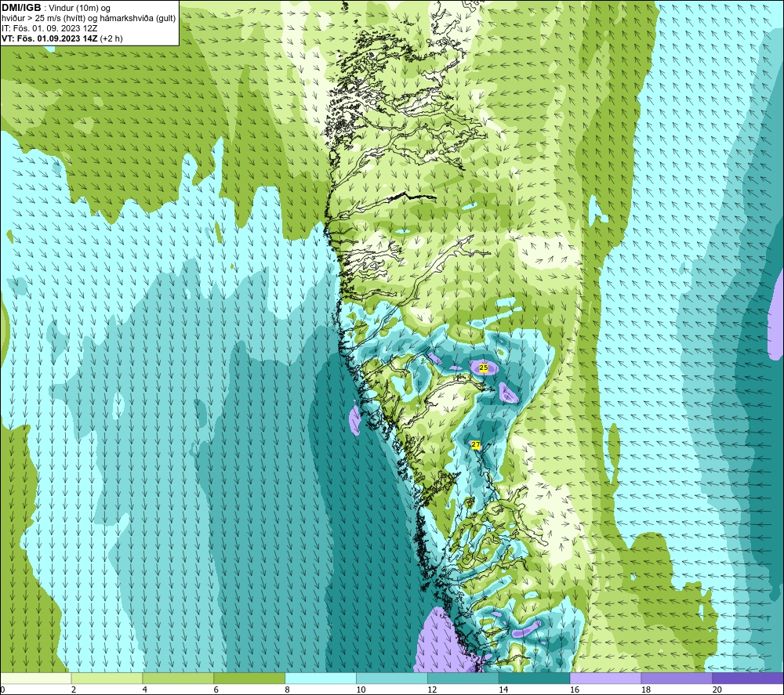Click the '6' label on the wind scale
This screenshot has width=784, height=695.
216,690
